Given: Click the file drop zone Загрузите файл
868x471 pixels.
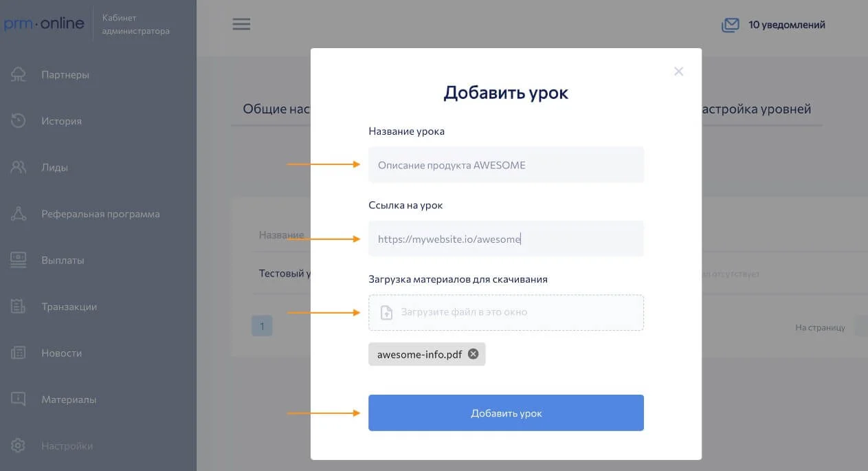Looking at the screenshot, I should click(506, 312).
